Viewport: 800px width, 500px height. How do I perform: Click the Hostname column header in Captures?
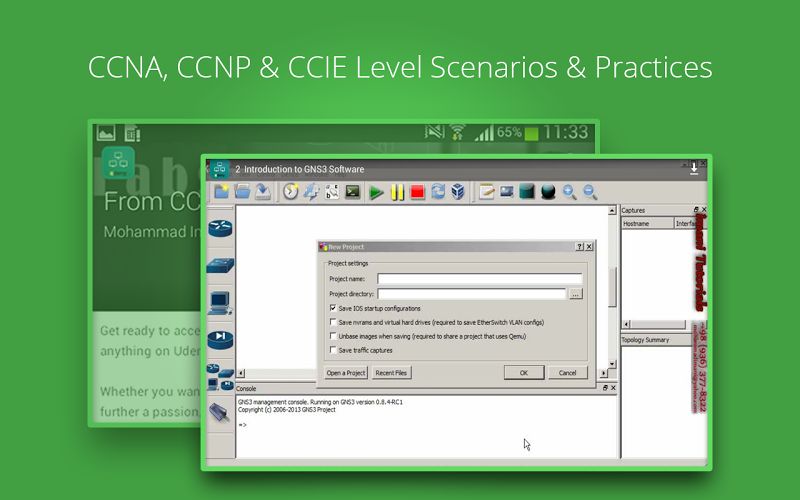tap(647, 223)
